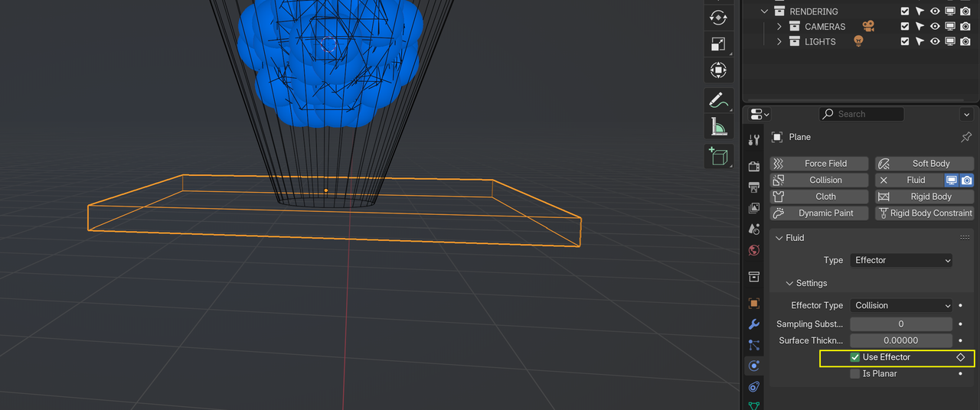Screen dimensions: 980x410
Task: Open the Tool properties tab
Action: pos(754,139)
